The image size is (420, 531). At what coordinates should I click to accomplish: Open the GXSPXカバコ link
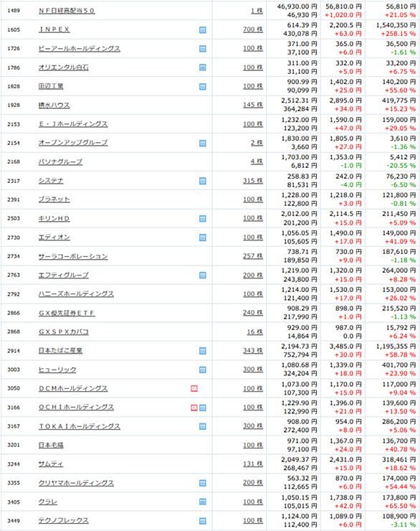(x=63, y=332)
